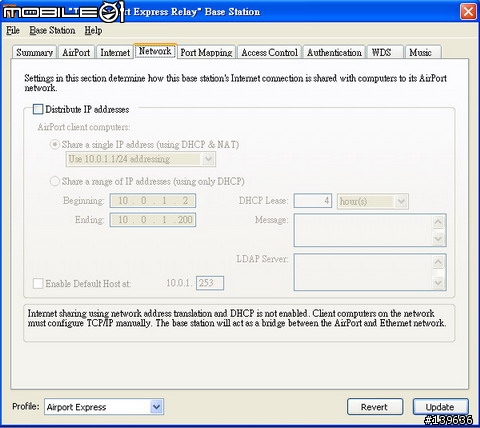
Task: Open the Port Mapping tab
Action: coord(206,52)
